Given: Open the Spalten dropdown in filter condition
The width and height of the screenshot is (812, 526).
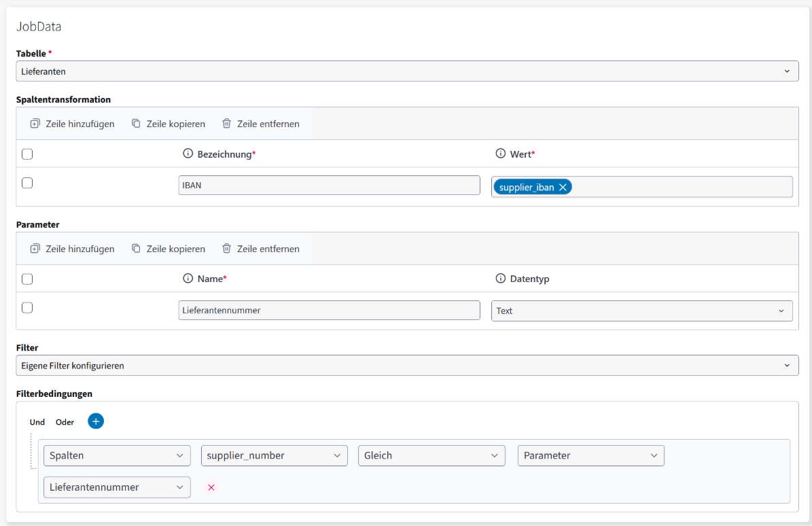Looking at the screenshot, I should pos(117,455).
